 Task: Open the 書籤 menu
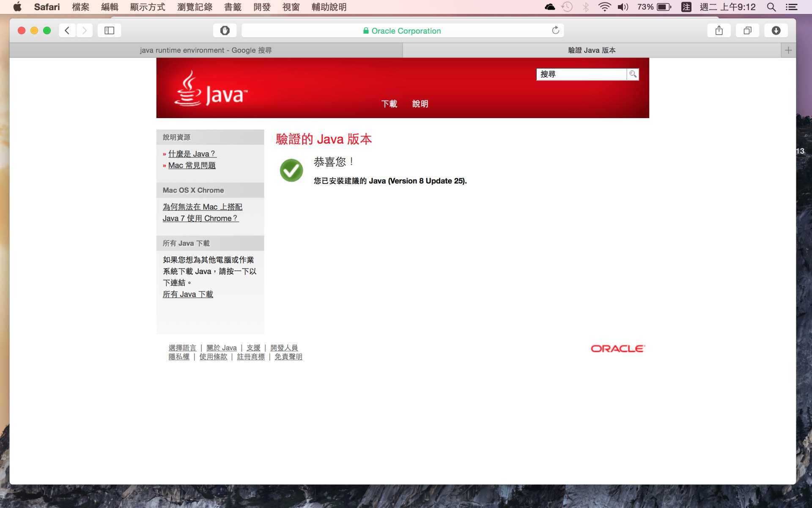(233, 7)
